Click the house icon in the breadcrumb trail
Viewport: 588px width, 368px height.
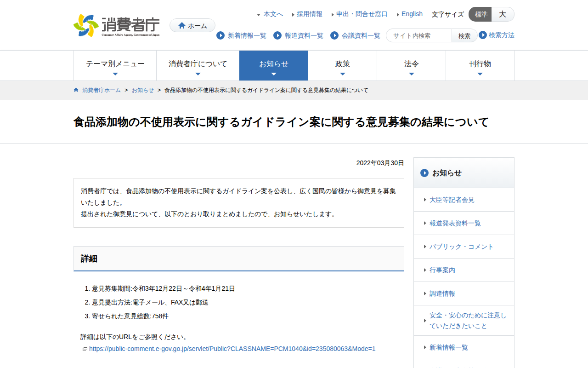point(76,90)
